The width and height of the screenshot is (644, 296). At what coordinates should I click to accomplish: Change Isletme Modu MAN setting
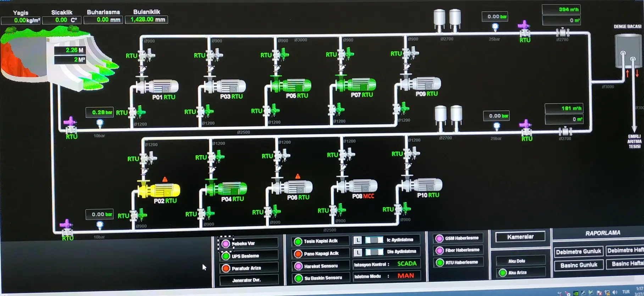point(405,276)
